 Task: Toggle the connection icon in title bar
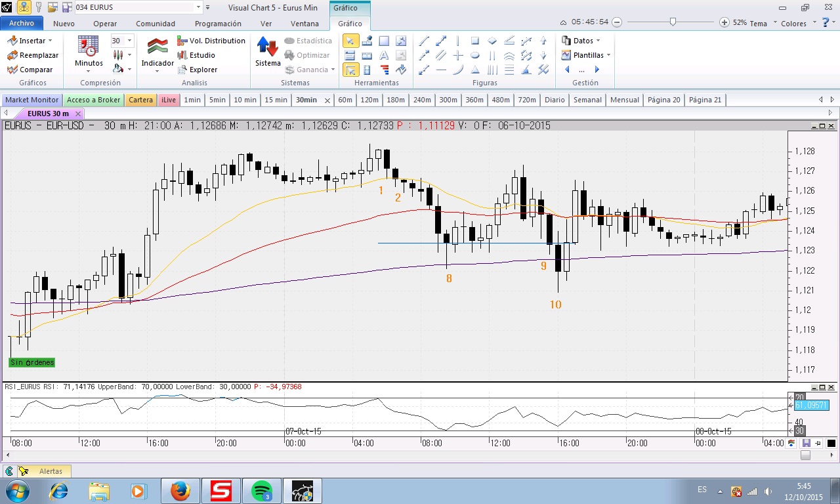tap(24, 7)
